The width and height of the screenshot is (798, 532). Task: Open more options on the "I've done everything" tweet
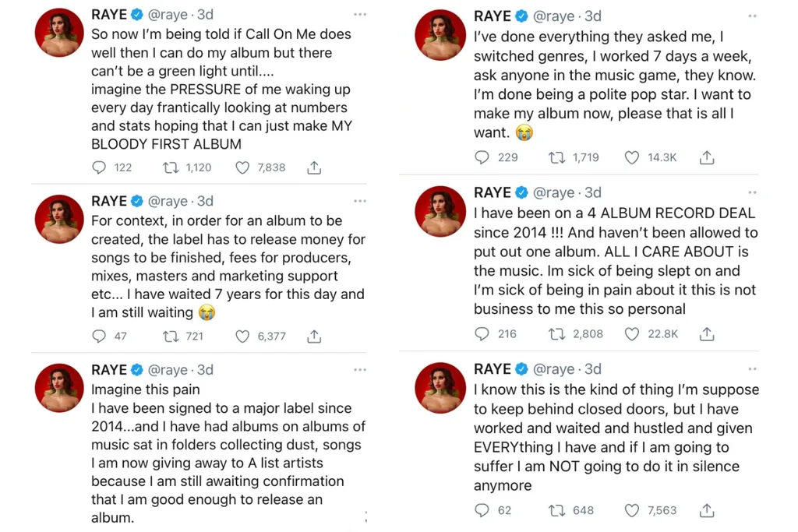coord(752,16)
